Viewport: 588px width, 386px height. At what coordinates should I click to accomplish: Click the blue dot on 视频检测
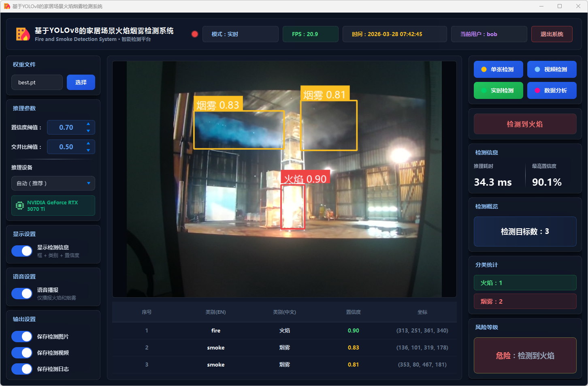[x=537, y=69]
